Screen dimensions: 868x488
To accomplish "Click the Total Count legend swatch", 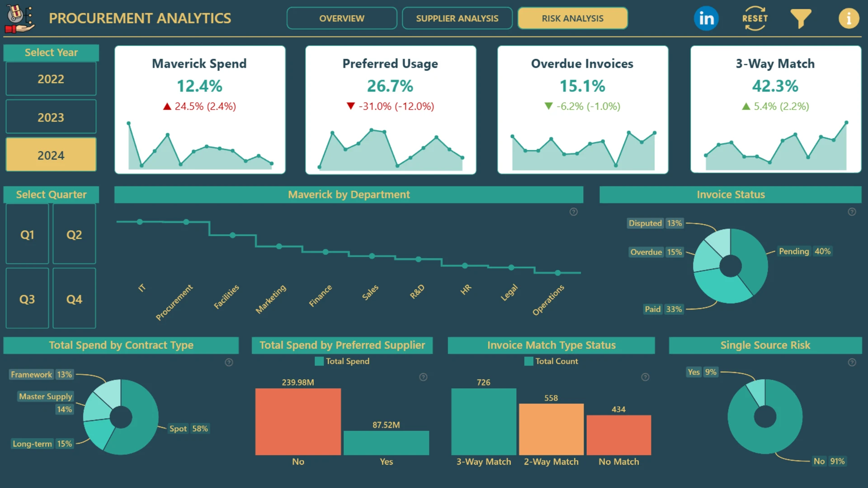I will coord(528,361).
